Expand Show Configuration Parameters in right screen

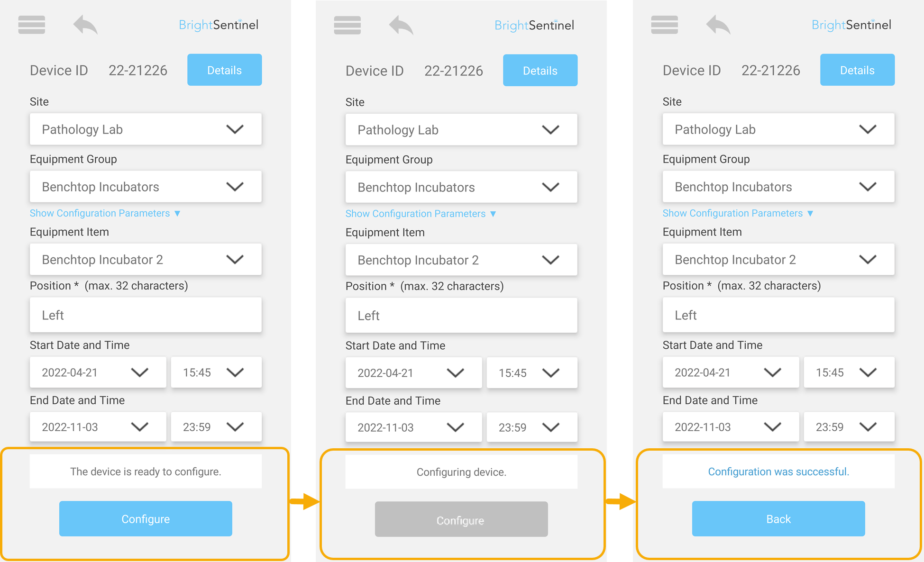point(738,213)
